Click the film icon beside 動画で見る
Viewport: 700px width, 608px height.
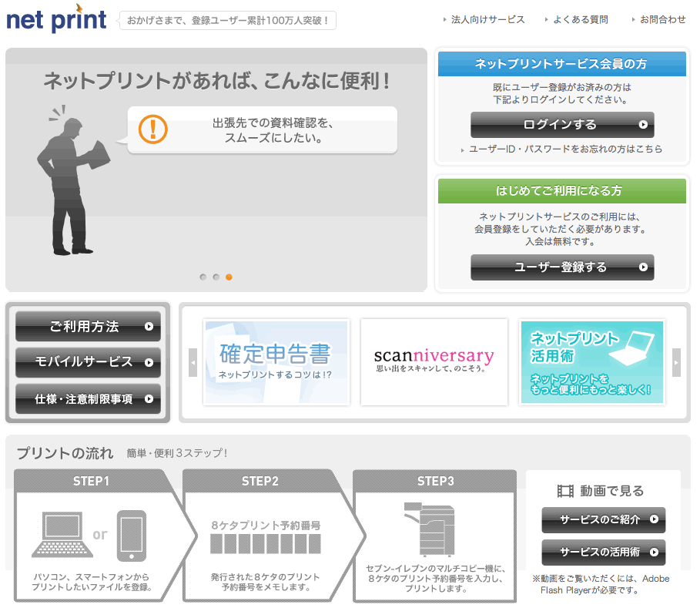[x=566, y=491]
